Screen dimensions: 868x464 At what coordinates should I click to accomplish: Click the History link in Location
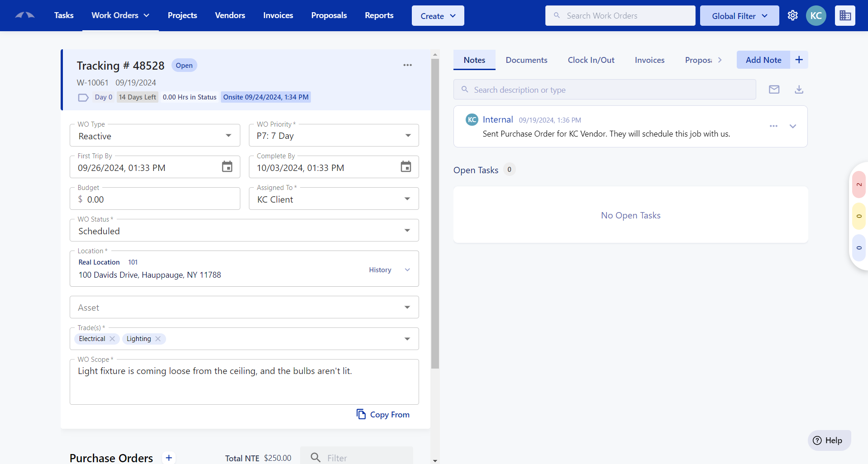pos(380,270)
